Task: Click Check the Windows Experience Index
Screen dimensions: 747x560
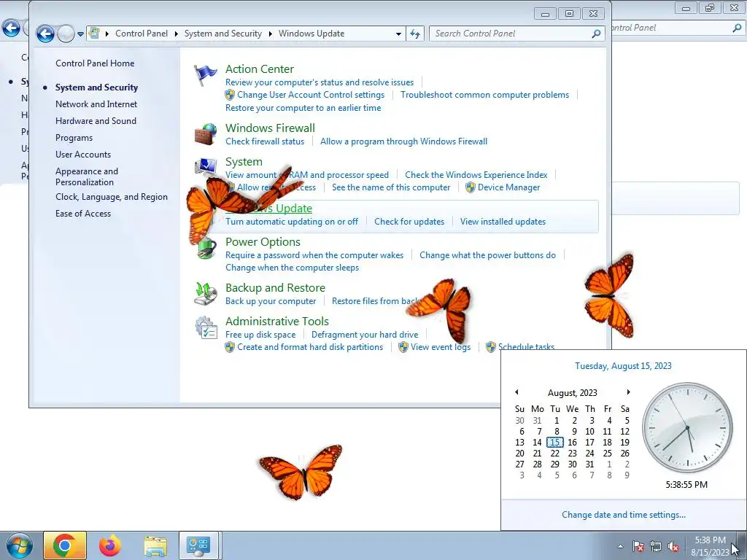Action: 476,175
